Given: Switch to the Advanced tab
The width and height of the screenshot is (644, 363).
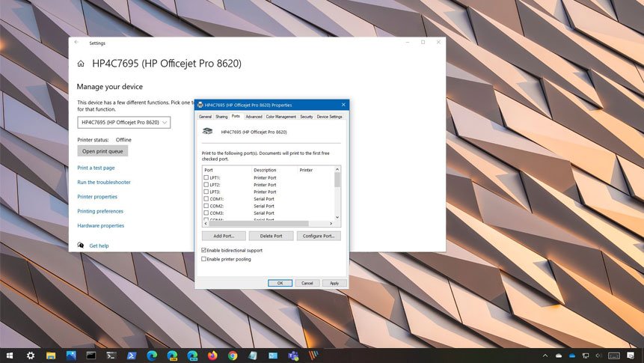Looking at the screenshot, I should pos(254,117).
